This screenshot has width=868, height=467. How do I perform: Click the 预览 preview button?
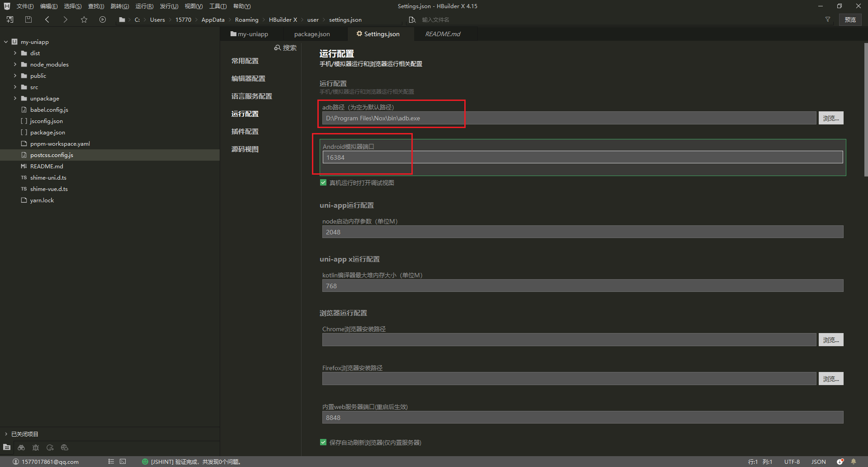click(850, 19)
